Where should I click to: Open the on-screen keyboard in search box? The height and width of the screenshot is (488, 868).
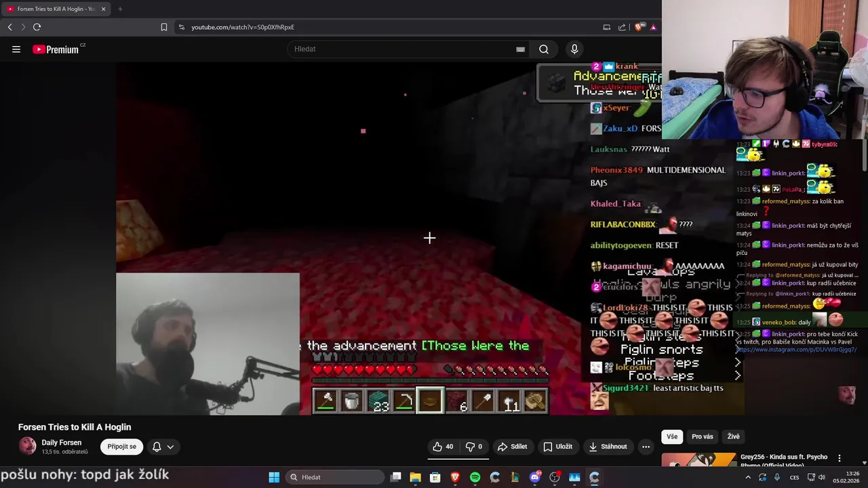[520, 49]
